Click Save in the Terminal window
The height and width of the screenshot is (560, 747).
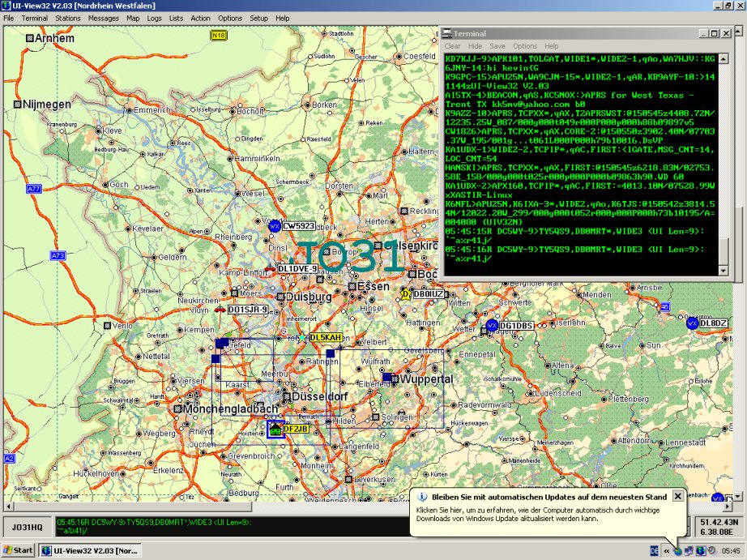[x=497, y=46]
